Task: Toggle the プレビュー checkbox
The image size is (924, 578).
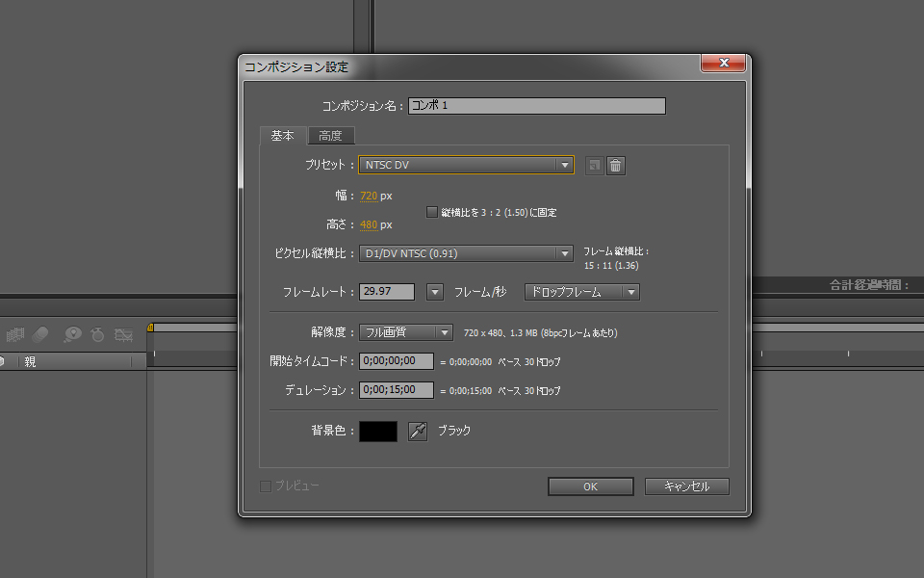Action: pos(266,486)
